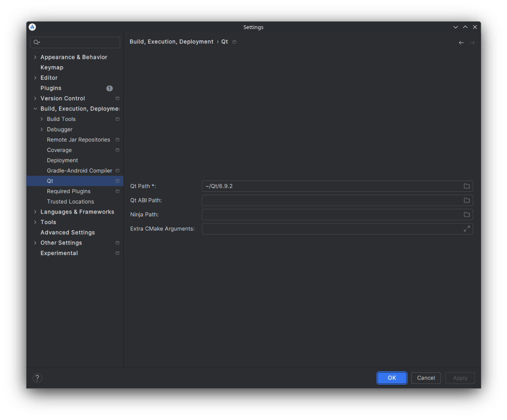Screen dimensions: 507x420
Task: Open folder chooser for Ninja Path
Action: point(467,214)
